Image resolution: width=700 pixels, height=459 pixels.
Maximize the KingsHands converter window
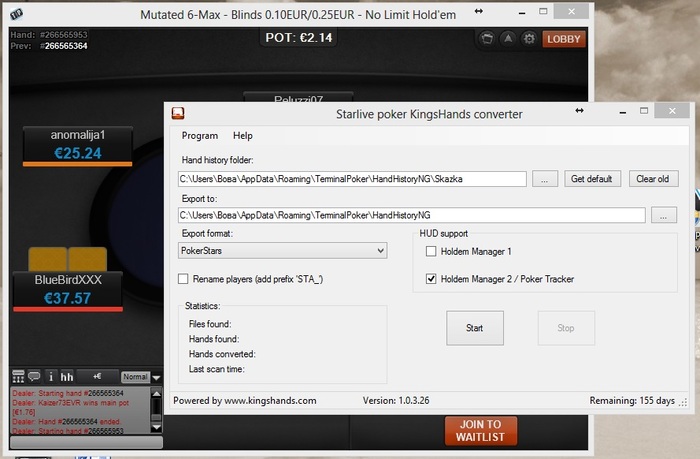click(644, 111)
